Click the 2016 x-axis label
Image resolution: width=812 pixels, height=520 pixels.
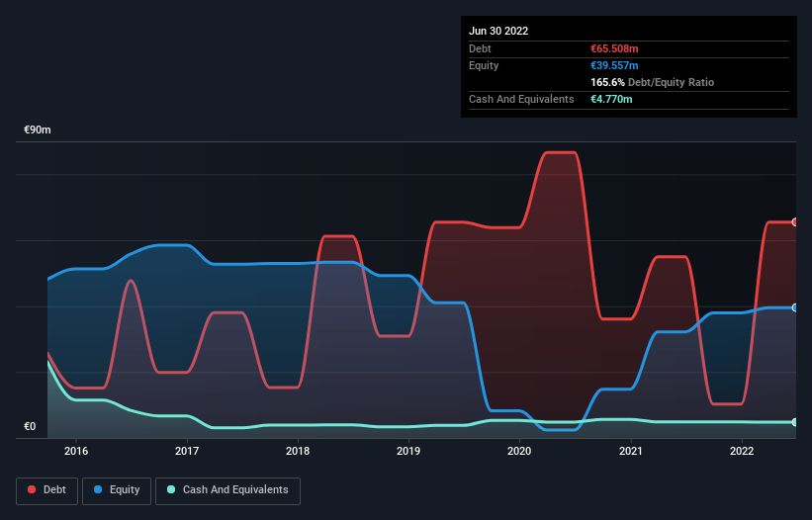point(76,451)
